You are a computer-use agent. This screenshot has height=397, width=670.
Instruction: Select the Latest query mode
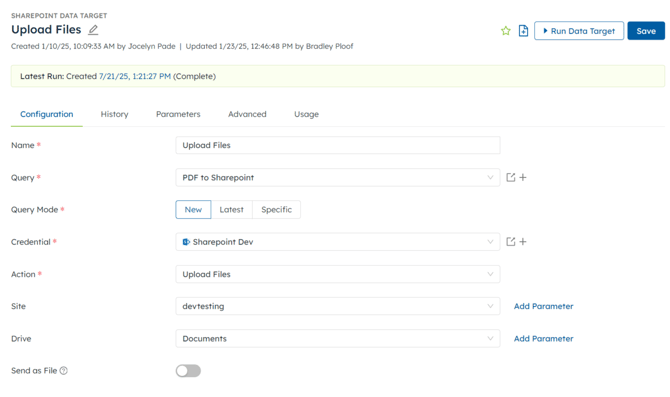click(x=232, y=209)
